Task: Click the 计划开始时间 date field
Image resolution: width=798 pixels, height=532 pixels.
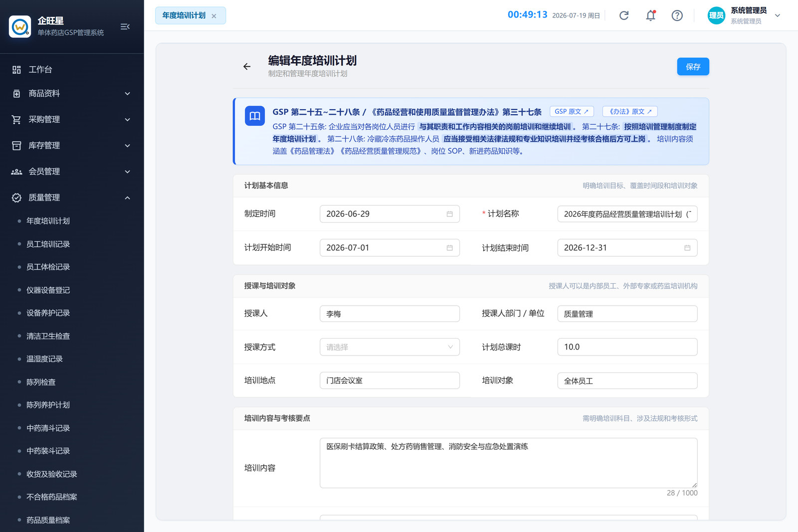Action: pyautogui.click(x=390, y=248)
